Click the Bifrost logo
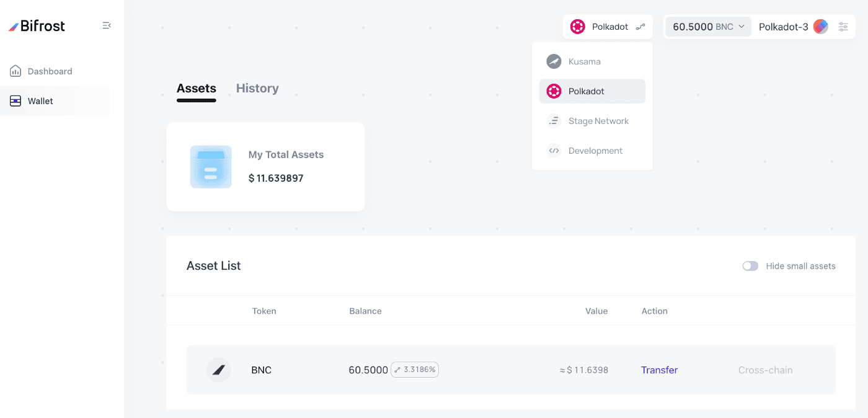The height and width of the screenshot is (418, 868). click(37, 26)
